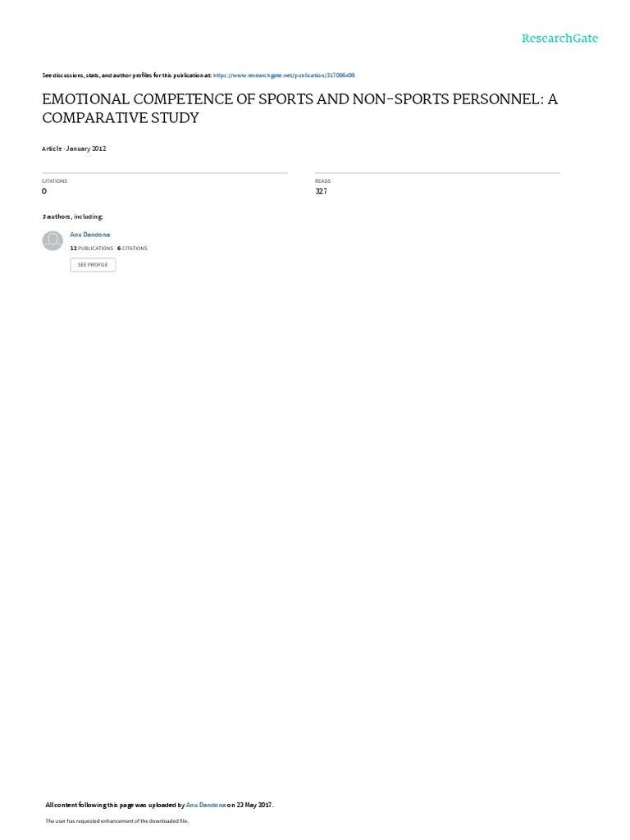
Task: Click Anu Dandona link in the footer upload note
Action: pos(206,805)
